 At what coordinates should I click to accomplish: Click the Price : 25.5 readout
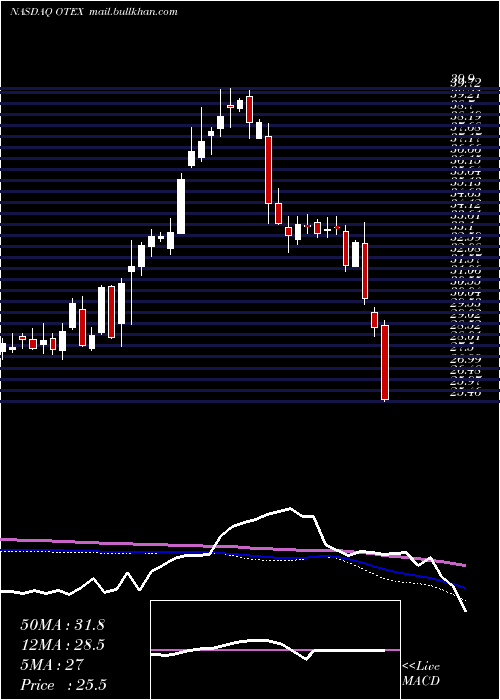(64, 685)
